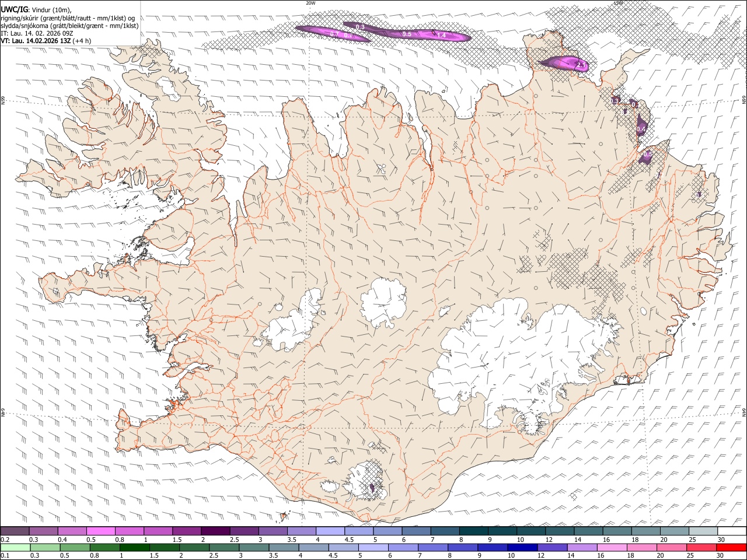
Task: Click the light pink swatch between 16 and 18, lower scale
Action: [x=612, y=547]
